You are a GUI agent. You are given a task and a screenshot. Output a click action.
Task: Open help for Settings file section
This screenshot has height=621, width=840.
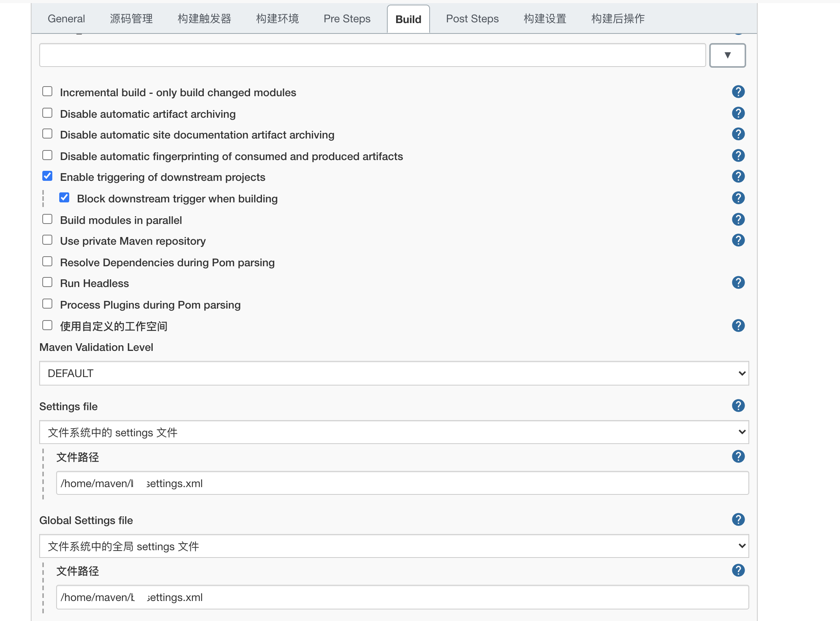738,406
